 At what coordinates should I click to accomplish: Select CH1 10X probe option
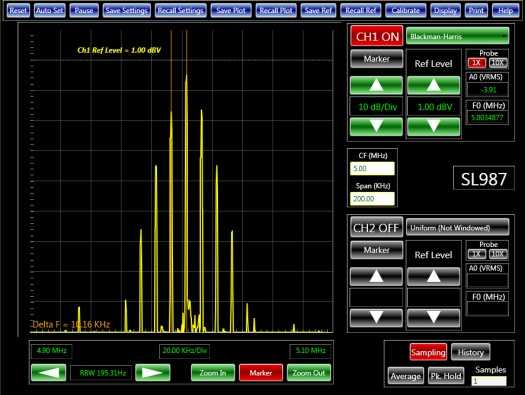(x=498, y=63)
